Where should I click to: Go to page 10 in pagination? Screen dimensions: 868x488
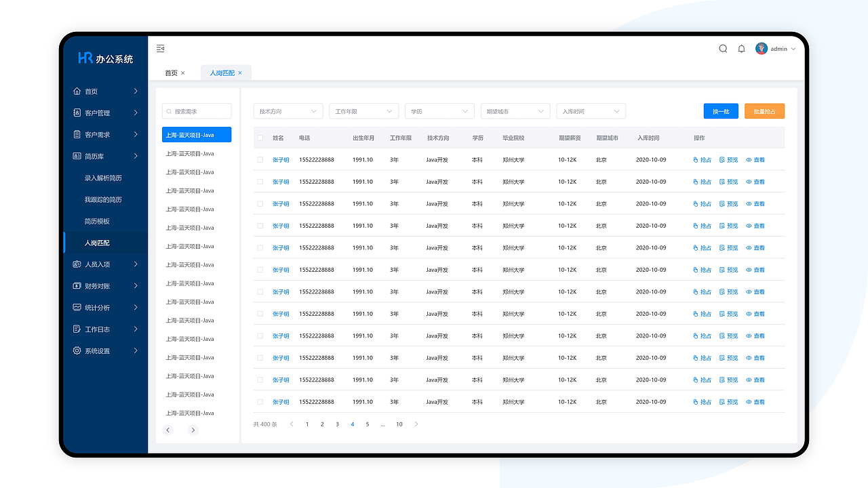(x=399, y=424)
